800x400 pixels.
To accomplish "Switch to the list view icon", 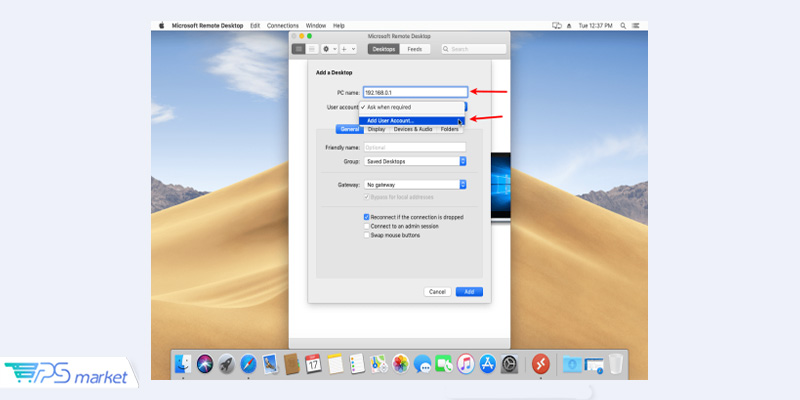I will coord(311,49).
